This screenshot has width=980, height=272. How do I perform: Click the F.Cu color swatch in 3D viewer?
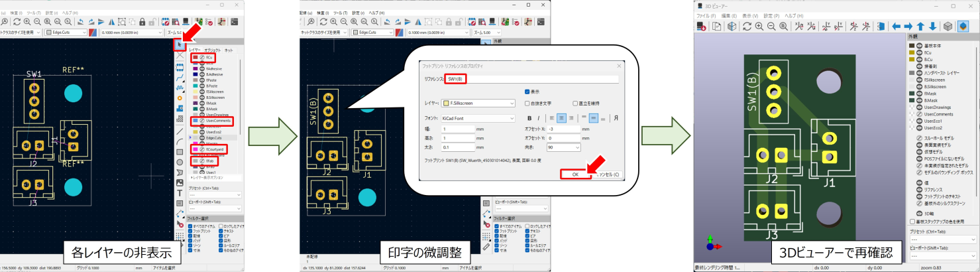click(x=912, y=52)
